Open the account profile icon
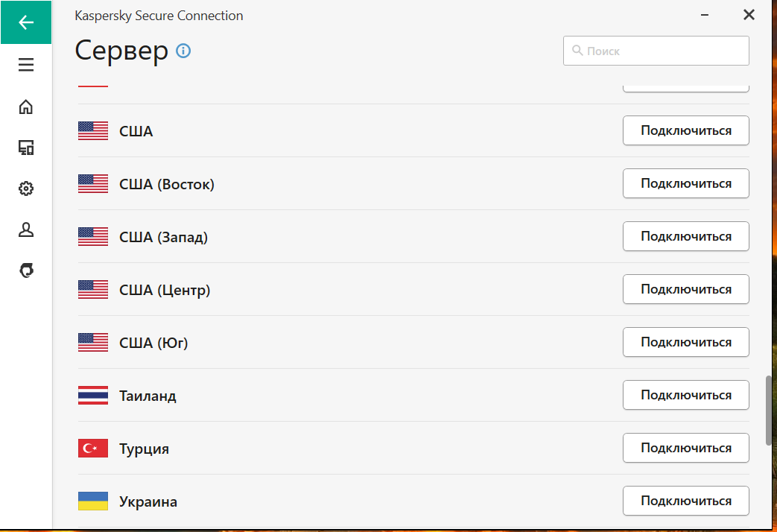 pyautogui.click(x=26, y=229)
